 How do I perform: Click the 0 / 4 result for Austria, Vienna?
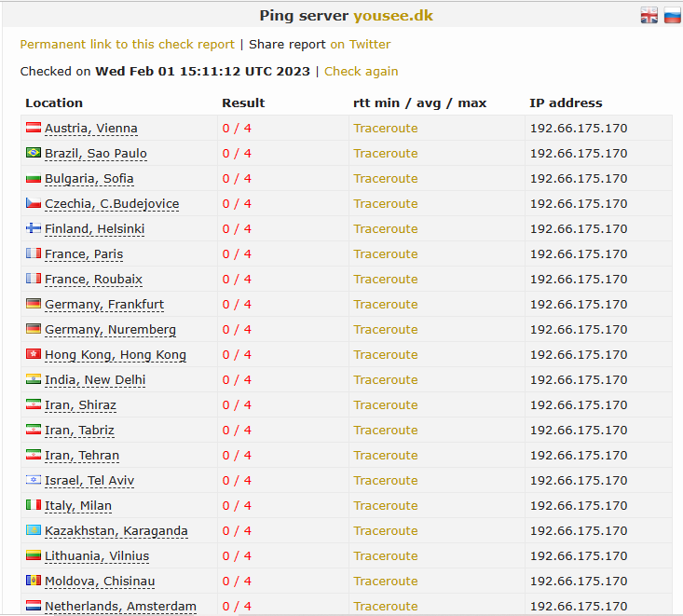[x=237, y=129]
